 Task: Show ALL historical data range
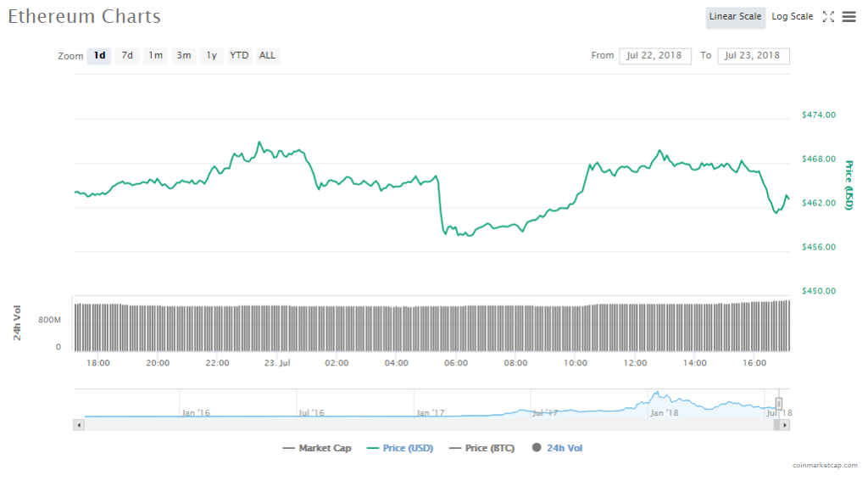[x=267, y=56]
